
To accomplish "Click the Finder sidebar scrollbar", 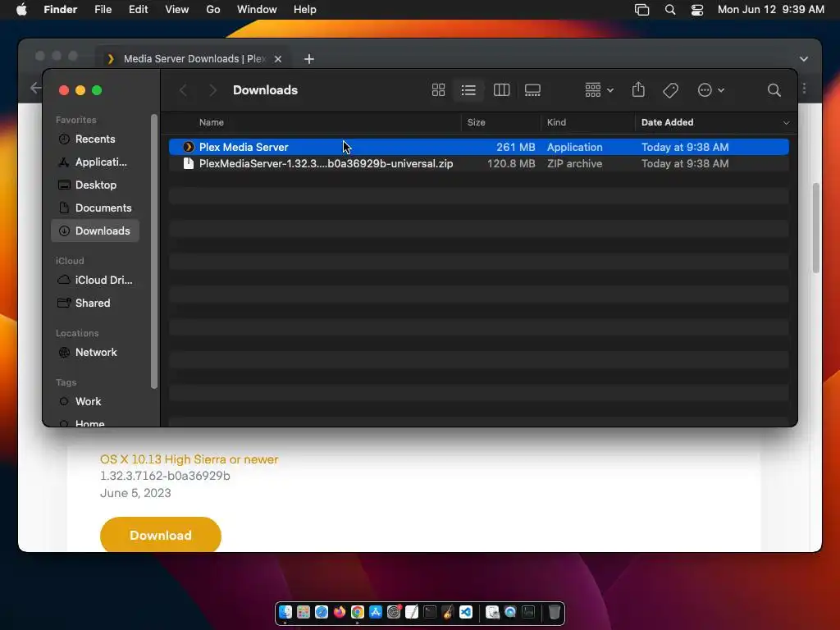I will tap(154, 252).
